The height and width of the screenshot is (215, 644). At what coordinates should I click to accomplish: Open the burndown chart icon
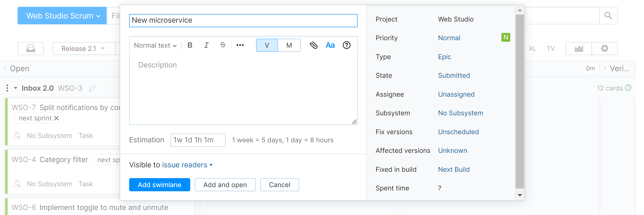[x=579, y=48]
